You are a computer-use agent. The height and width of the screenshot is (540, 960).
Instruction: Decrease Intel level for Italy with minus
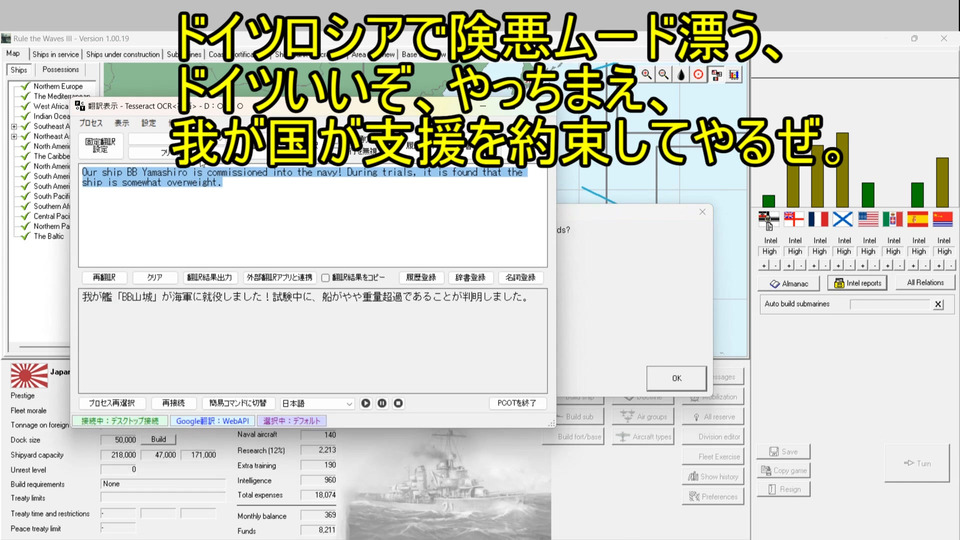point(899,266)
